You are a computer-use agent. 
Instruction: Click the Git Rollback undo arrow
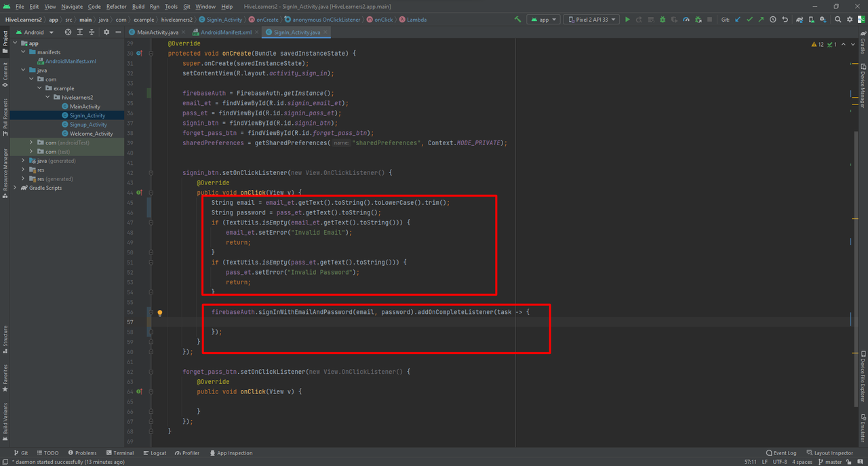point(785,20)
